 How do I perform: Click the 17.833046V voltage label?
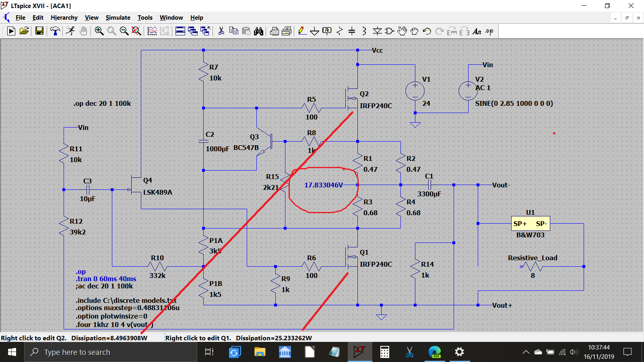324,185
